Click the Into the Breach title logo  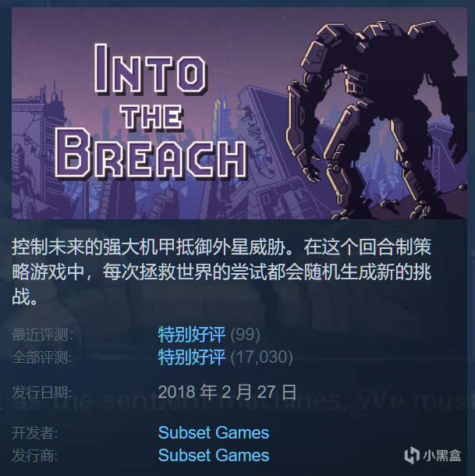click(151, 112)
